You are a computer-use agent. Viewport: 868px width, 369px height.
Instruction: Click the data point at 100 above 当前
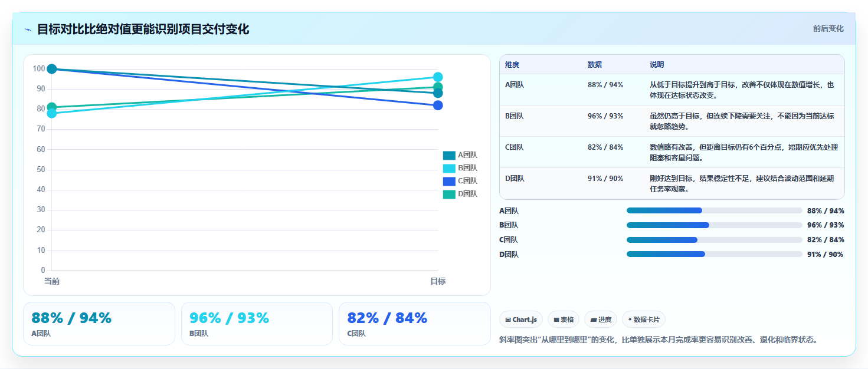52,69
